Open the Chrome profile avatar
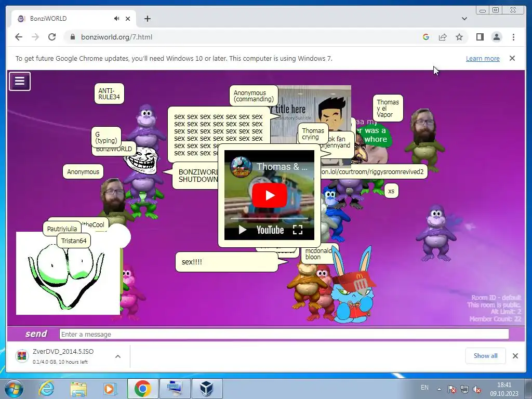 pos(497,37)
